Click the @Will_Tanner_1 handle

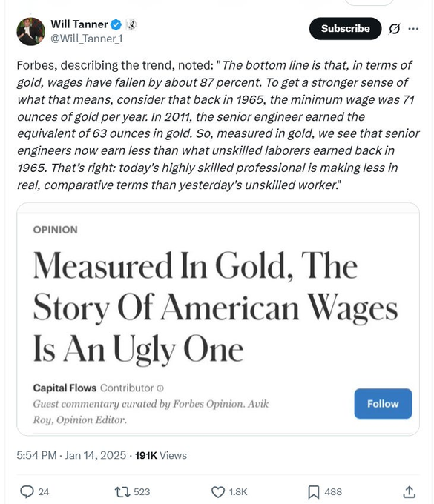(87, 39)
